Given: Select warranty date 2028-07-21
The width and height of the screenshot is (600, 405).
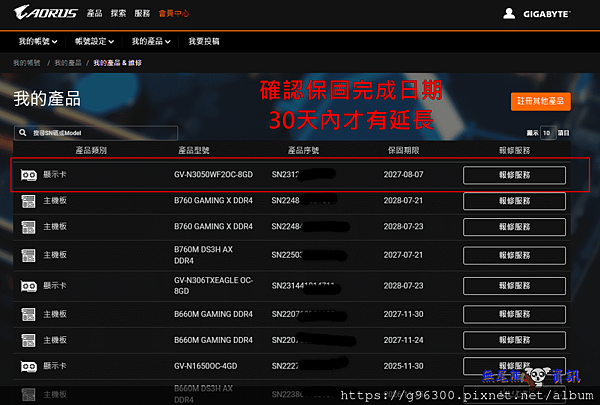Looking at the screenshot, I should [403, 201].
